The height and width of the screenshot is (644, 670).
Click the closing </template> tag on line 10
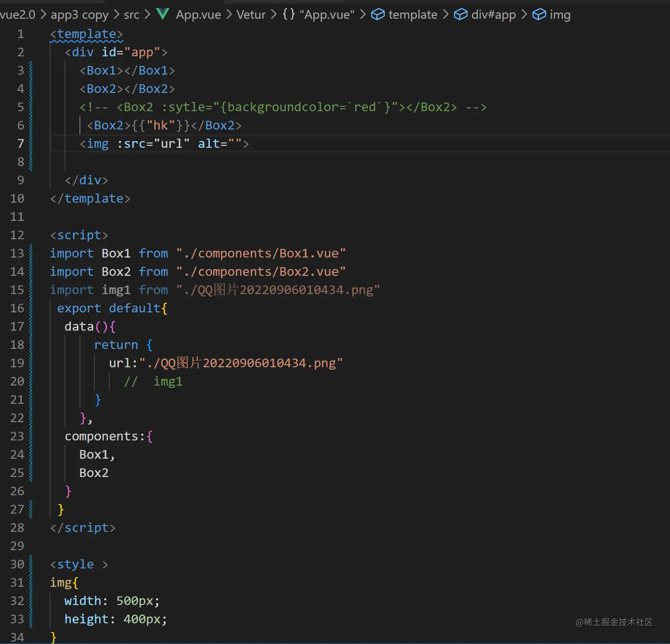(90, 199)
